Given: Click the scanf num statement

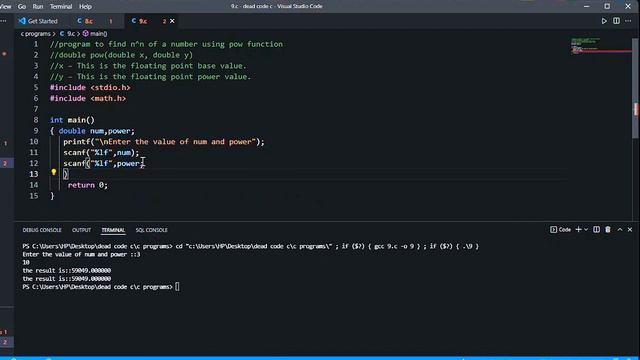Looking at the screenshot, I should tap(101, 153).
